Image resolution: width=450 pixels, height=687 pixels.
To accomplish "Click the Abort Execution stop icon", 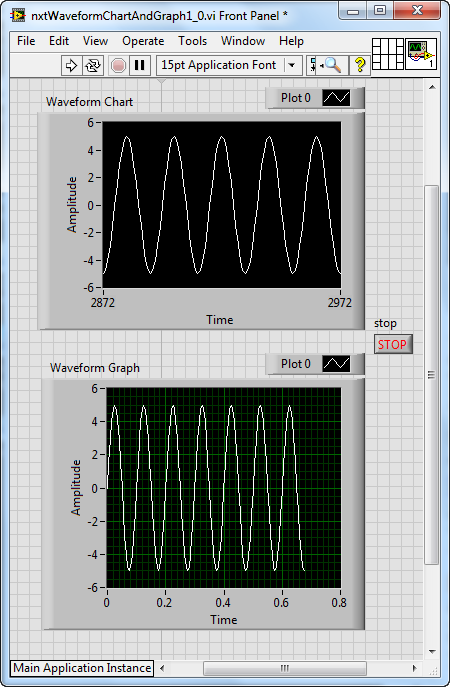I will pyautogui.click(x=118, y=66).
